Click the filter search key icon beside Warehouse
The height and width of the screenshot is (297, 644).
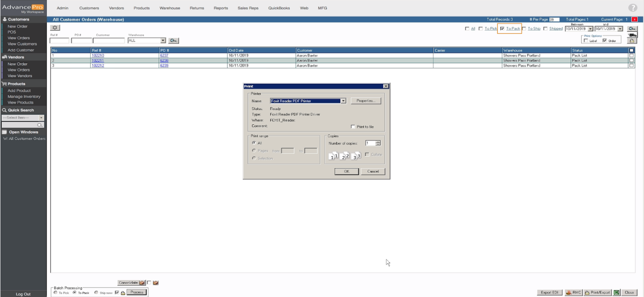[174, 40]
